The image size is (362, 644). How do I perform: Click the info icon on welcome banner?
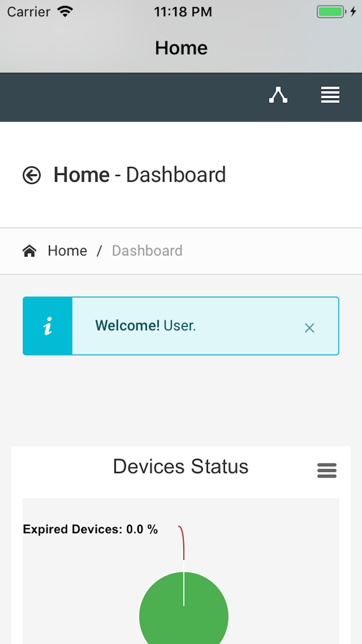(x=48, y=326)
